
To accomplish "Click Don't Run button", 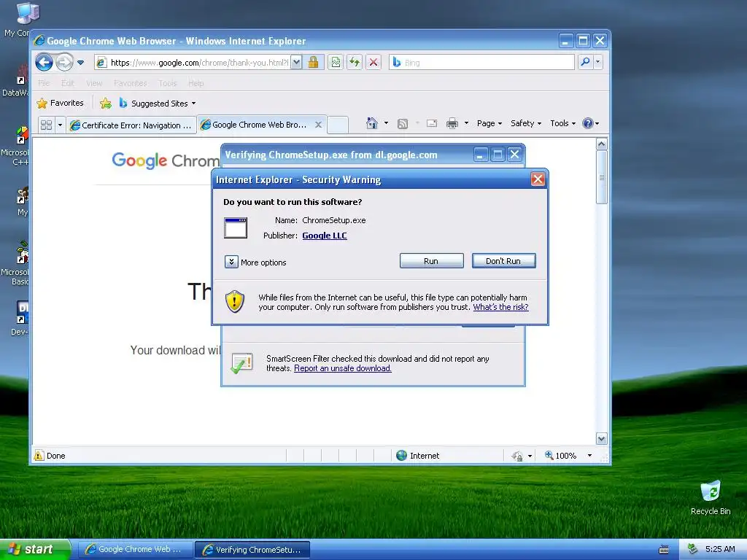I will point(503,261).
